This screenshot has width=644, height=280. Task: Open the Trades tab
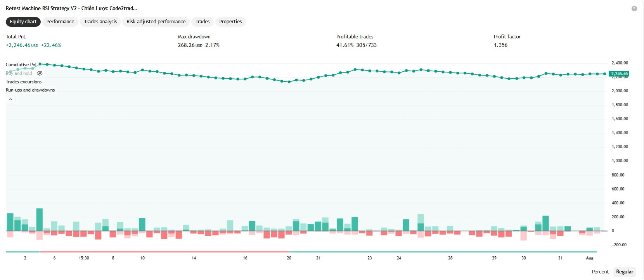(x=203, y=22)
